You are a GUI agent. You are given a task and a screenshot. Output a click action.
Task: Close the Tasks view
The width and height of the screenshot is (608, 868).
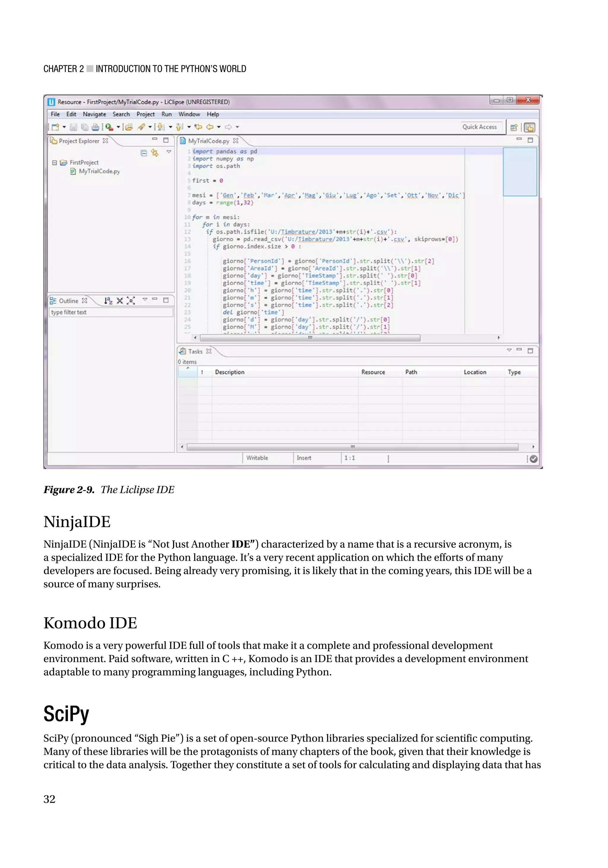(x=208, y=351)
